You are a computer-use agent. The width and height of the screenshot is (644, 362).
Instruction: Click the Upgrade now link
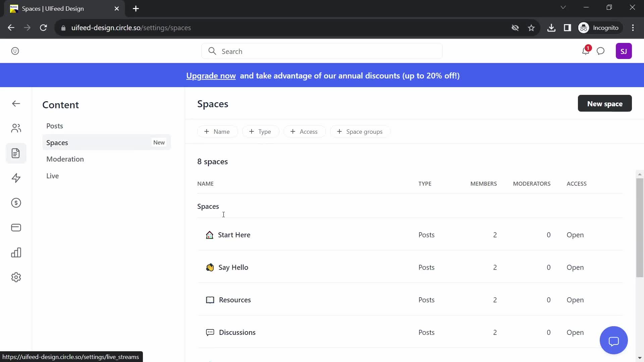coord(211,75)
